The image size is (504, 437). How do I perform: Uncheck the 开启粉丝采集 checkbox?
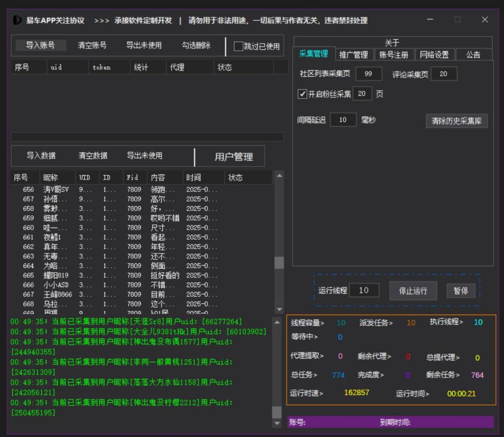pyautogui.click(x=302, y=94)
